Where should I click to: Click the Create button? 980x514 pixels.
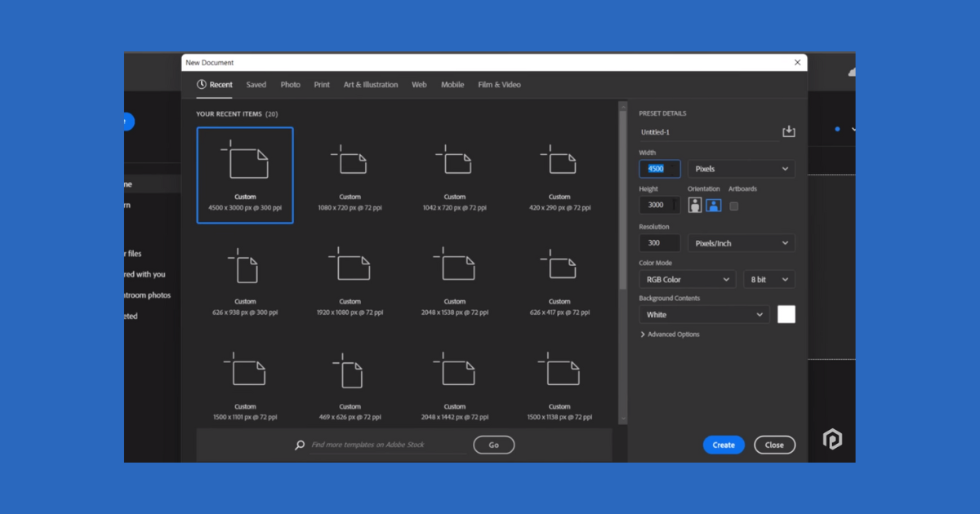[724, 445]
